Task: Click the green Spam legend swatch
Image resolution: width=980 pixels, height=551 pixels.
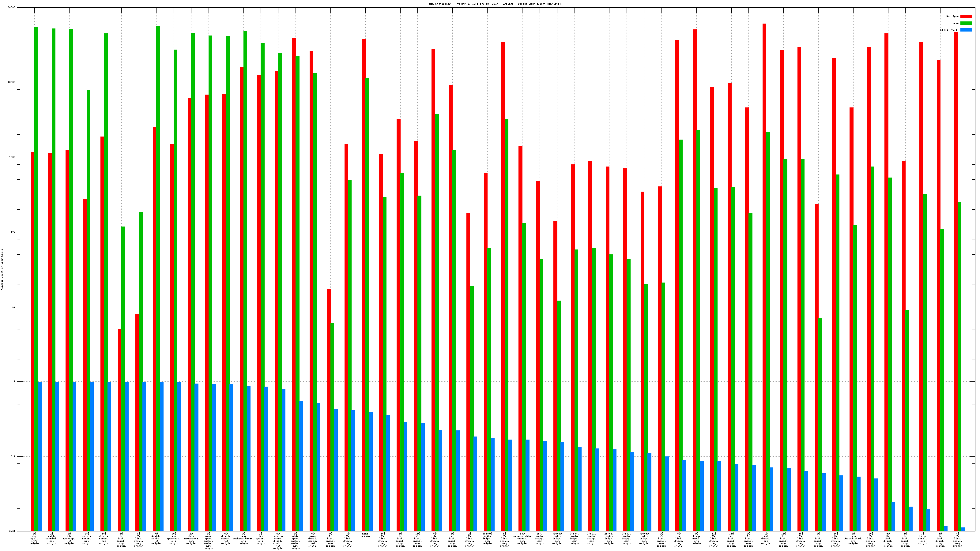Action: (966, 23)
